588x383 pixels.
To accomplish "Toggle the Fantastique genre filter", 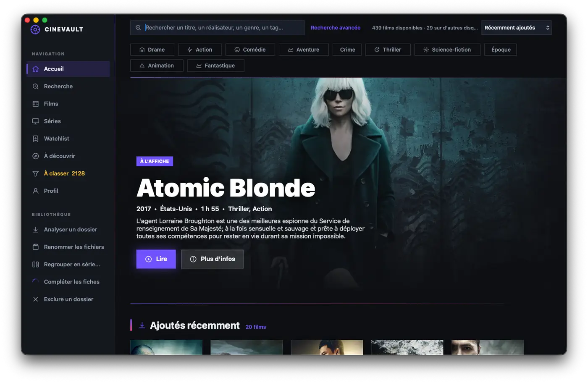I will (215, 66).
